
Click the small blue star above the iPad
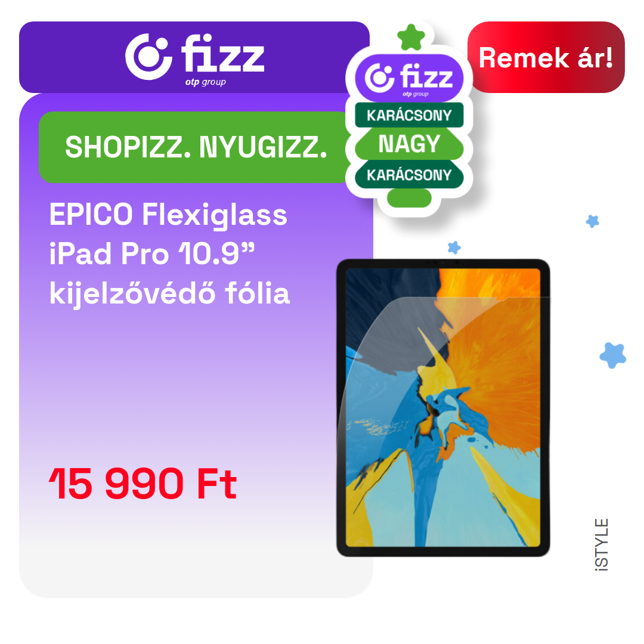(x=454, y=247)
